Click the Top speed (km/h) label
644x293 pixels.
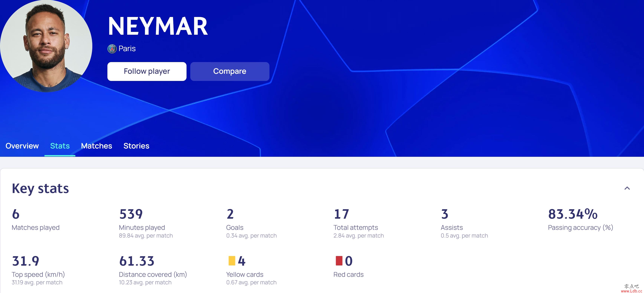tap(38, 275)
